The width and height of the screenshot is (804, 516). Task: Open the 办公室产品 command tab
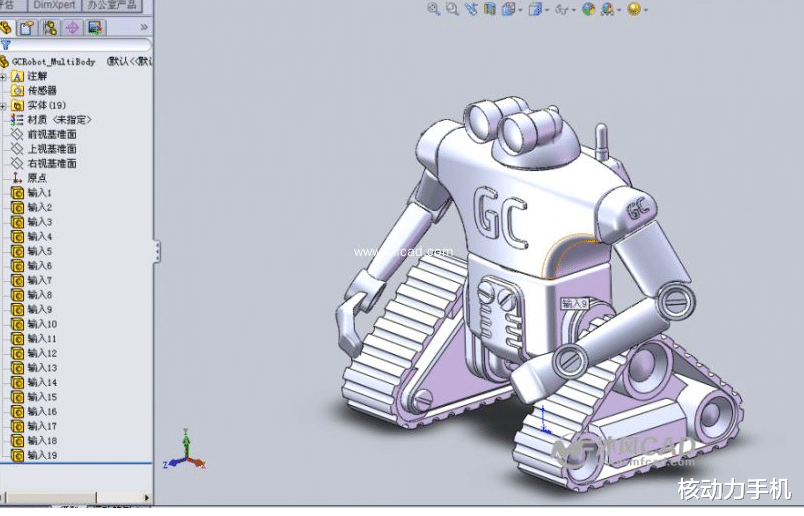click(112, 5)
